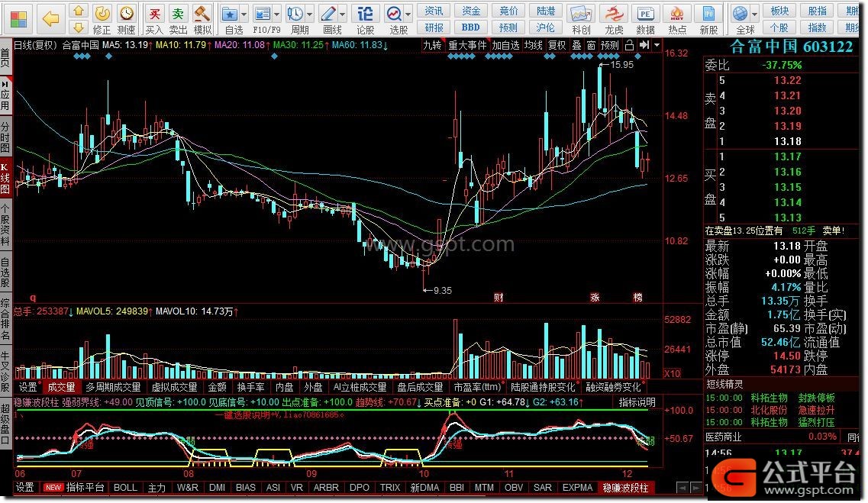This screenshot has height=503, width=868.
Task: Click the NEW 指标平台 badge
Action: 53,488
